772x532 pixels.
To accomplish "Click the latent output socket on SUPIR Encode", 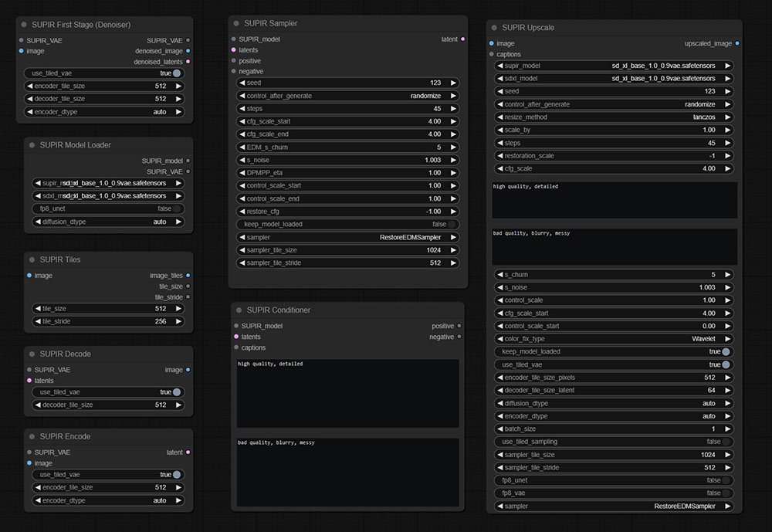I will coord(188,452).
